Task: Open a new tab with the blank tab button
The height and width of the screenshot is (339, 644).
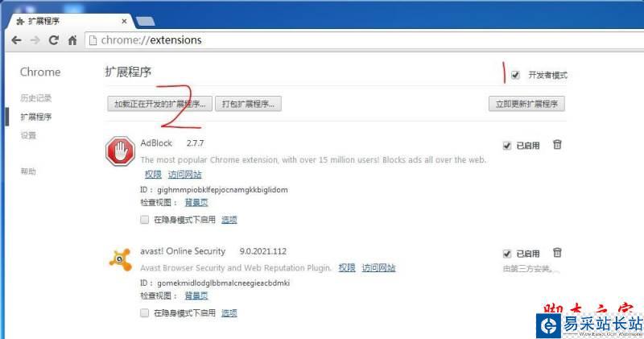Action: click(146, 21)
